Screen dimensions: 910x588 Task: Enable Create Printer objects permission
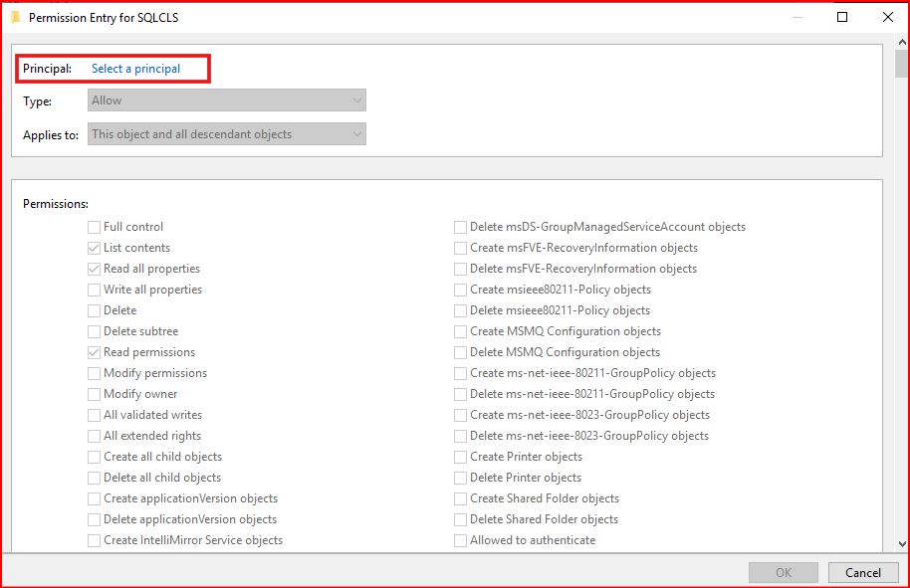coord(461,457)
